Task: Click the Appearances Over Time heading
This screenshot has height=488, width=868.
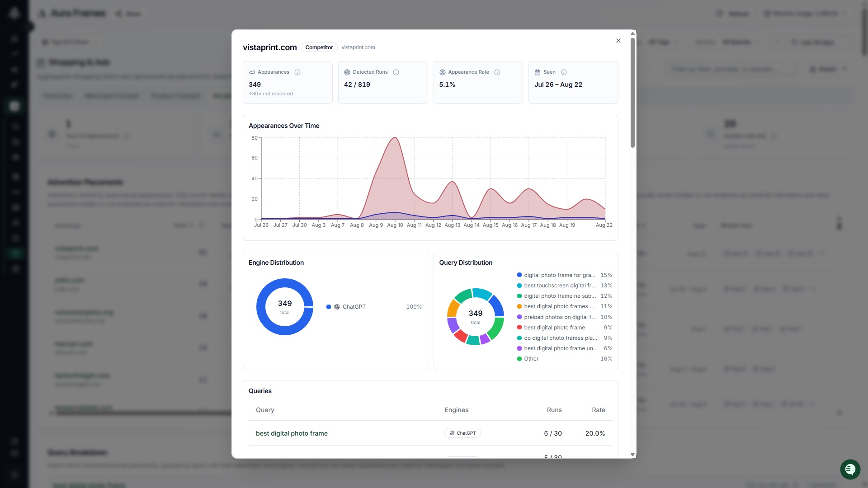Action: (x=284, y=126)
